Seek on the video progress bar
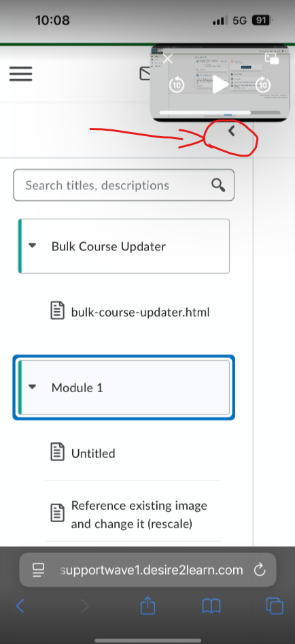295x644 pixels. click(x=220, y=112)
